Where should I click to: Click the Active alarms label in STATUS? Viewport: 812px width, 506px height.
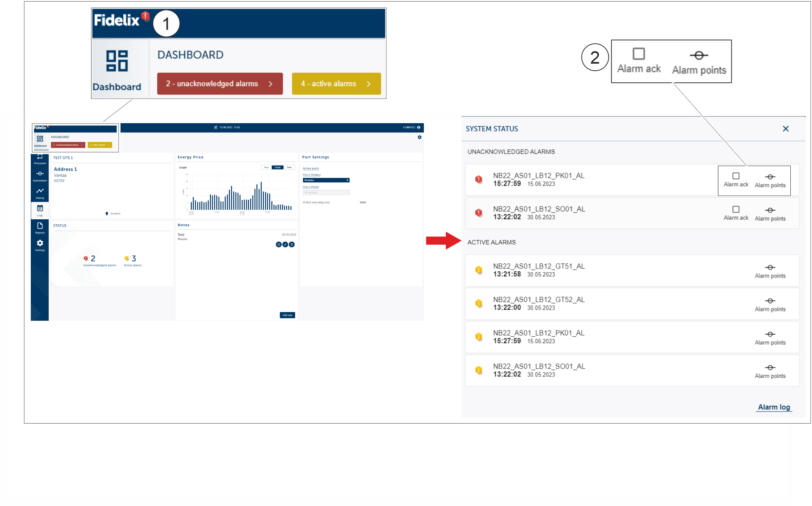[133, 265]
